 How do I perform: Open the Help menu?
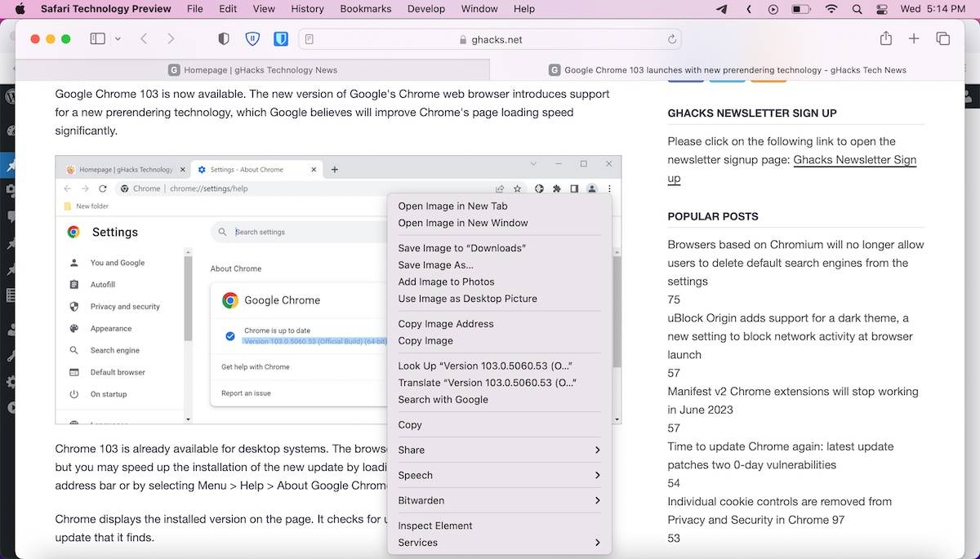coord(524,9)
